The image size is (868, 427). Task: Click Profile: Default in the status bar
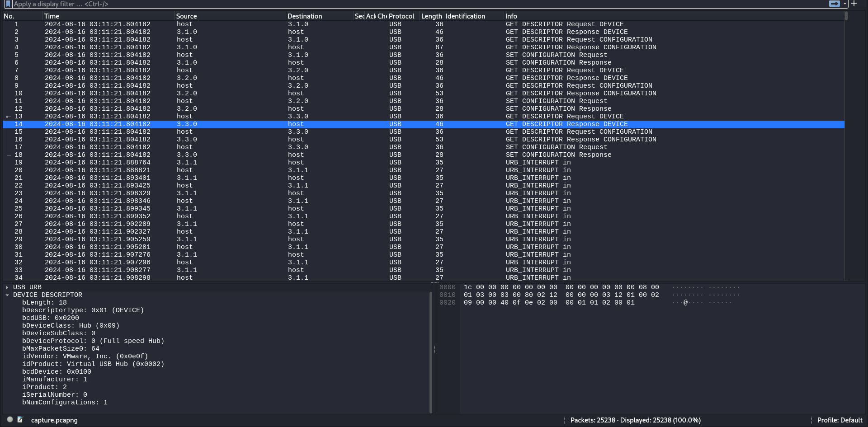tap(840, 420)
